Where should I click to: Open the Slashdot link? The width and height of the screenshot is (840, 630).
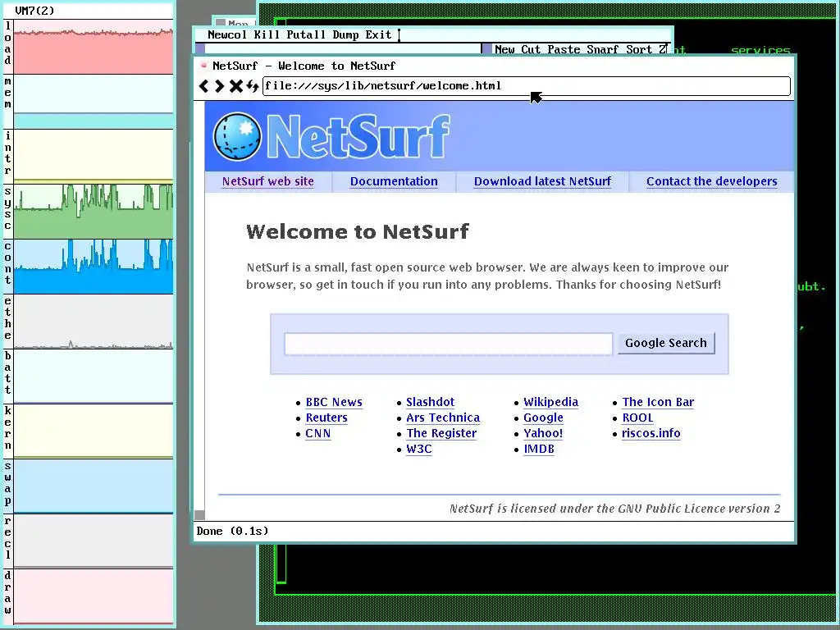(430, 402)
